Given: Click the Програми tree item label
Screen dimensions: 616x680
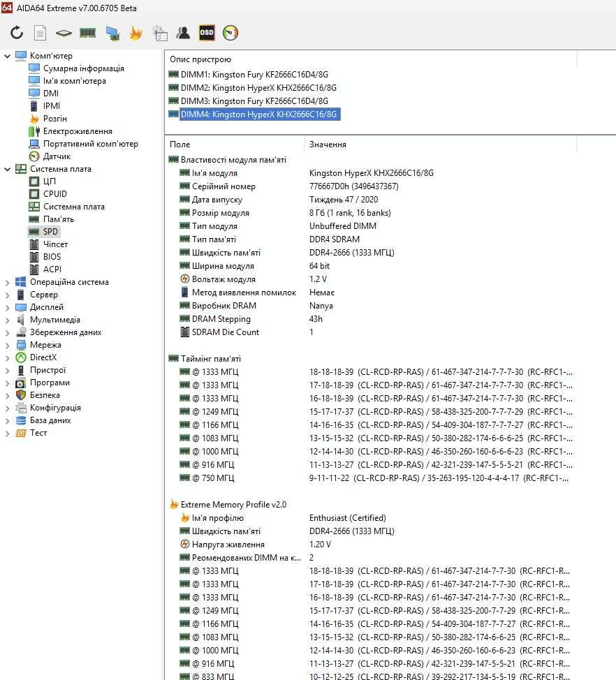Looking at the screenshot, I should 50,383.
